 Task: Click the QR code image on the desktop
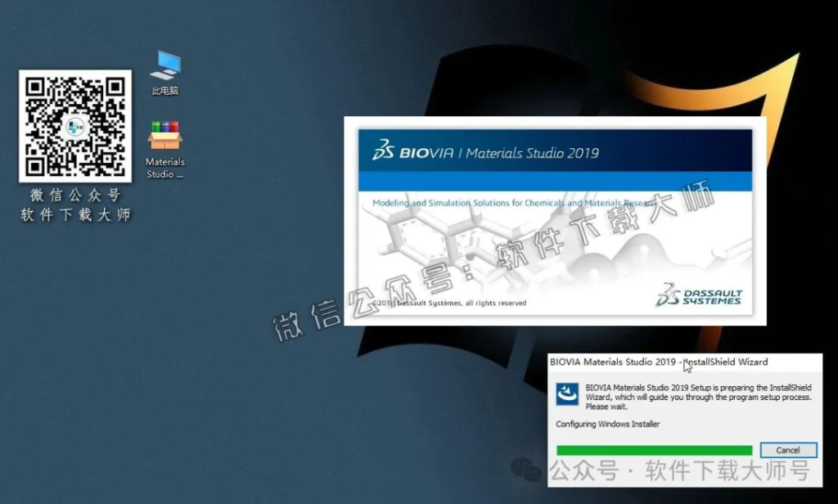75,126
